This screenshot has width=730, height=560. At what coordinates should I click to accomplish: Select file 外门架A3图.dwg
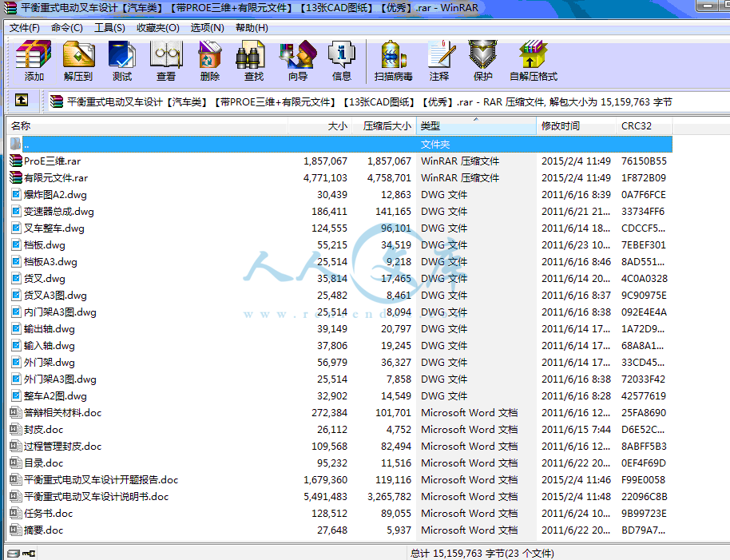tap(60, 379)
